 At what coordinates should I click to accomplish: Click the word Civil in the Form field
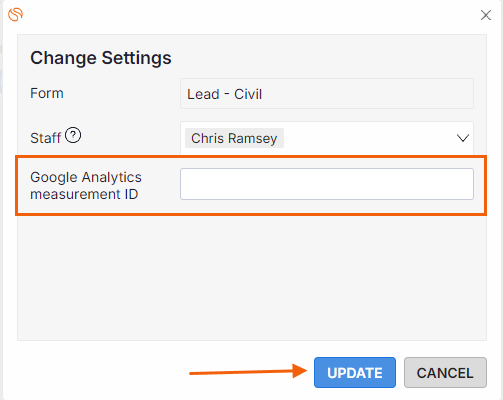tap(248, 94)
